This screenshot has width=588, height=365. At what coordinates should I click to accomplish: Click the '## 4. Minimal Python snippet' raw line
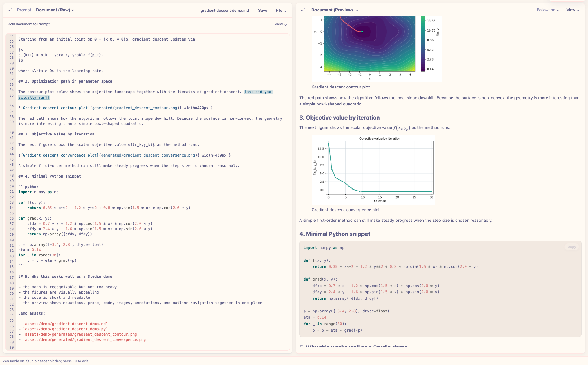pyautogui.click(x=50, y=176)
